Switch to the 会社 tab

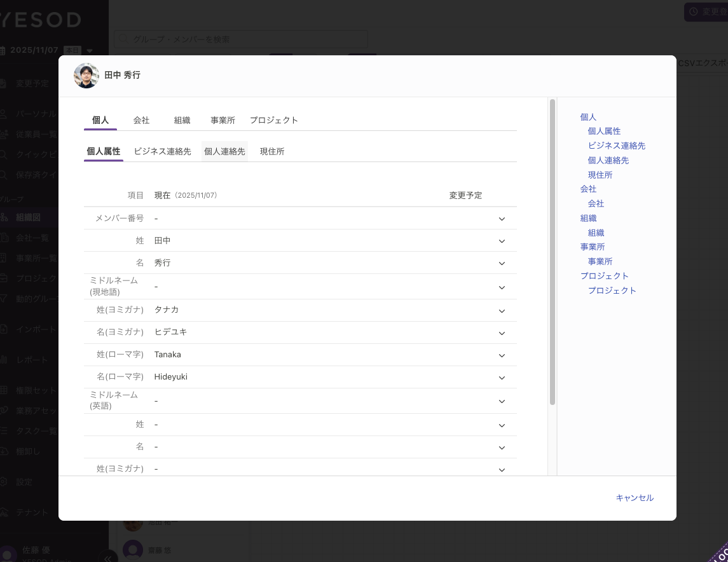[141, 120]
